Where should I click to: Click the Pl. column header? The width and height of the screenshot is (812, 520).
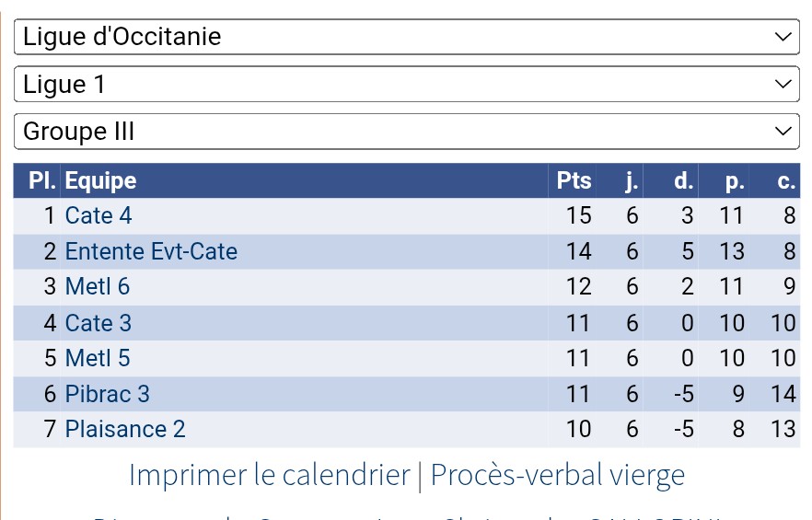[x=42, y=181]
